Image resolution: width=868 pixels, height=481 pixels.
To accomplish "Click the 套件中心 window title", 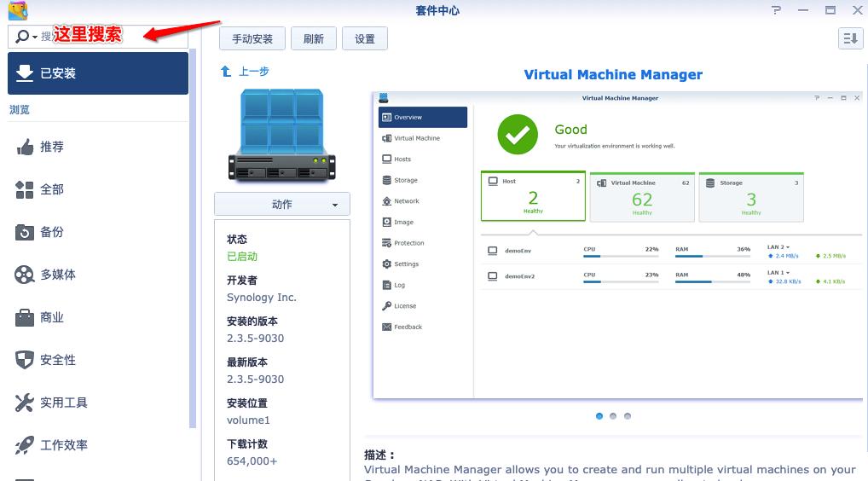I will pyautogui.click(x=437, y=10).
